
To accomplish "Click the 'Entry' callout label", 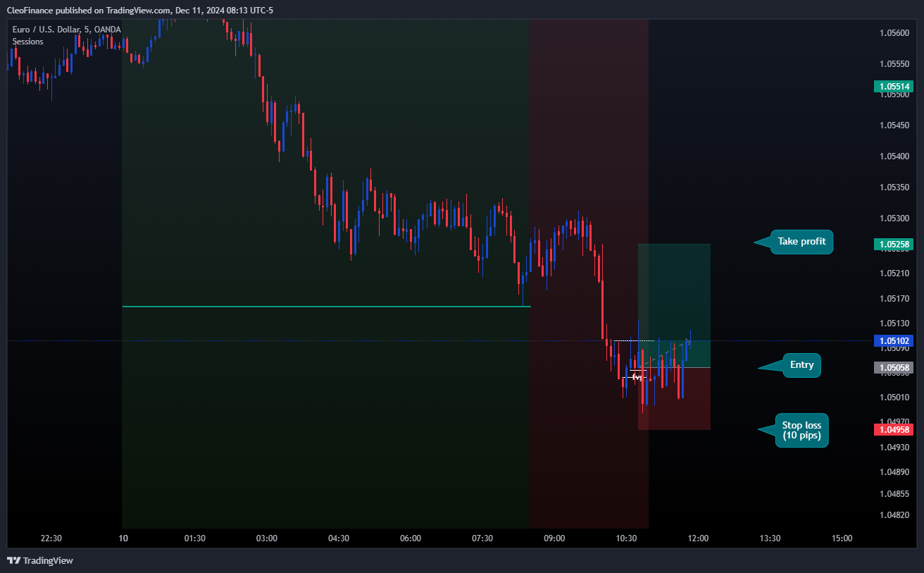I will pyautogui.click(x=801, y=365).
